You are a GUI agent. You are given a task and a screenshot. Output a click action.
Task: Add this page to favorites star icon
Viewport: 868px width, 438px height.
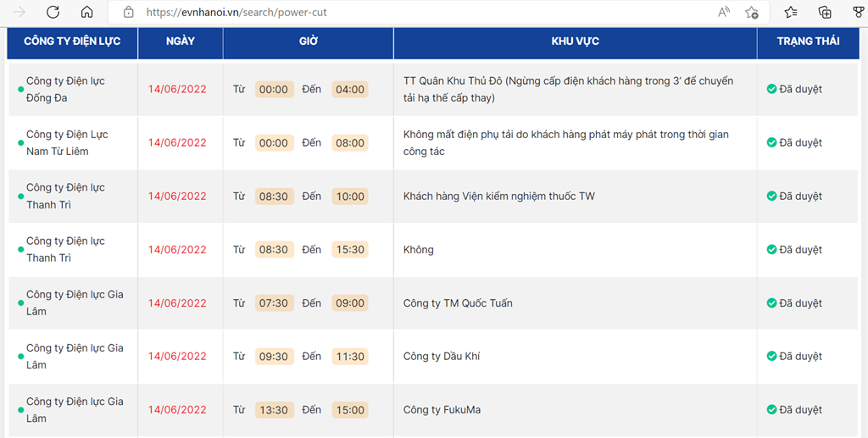pos(751,12)
